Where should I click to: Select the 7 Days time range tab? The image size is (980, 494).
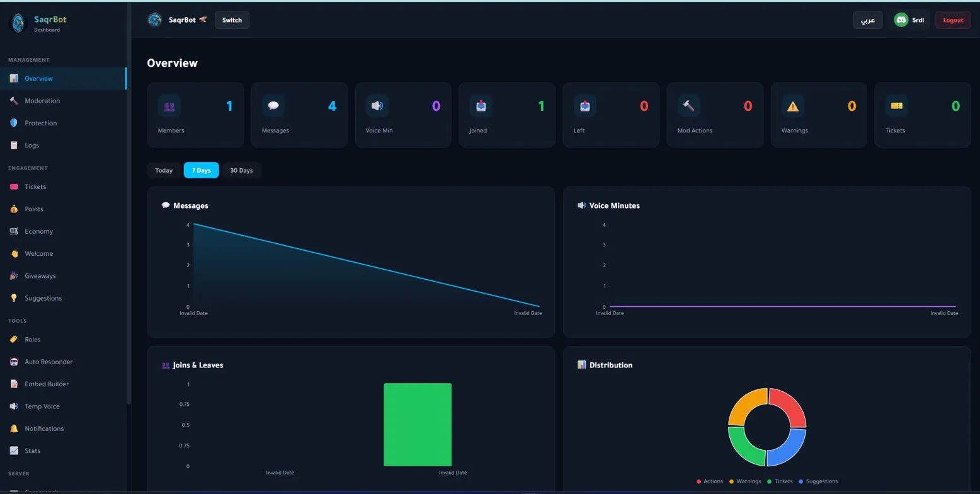(x=202, y=170)
